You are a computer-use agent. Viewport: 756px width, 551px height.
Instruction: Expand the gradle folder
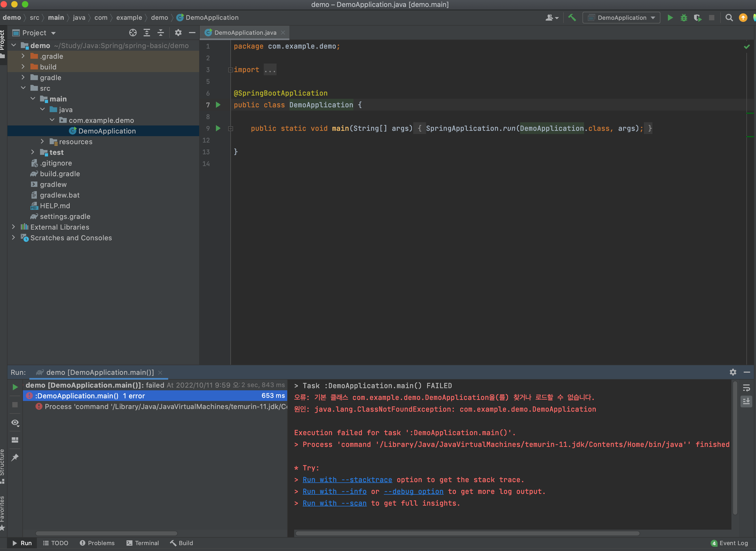(23, 77)
